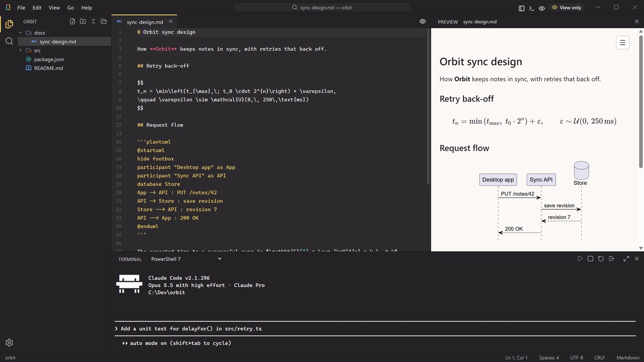
Task: Toggle the editor's preview eye beside the tab
Action: tap(423, 22)
